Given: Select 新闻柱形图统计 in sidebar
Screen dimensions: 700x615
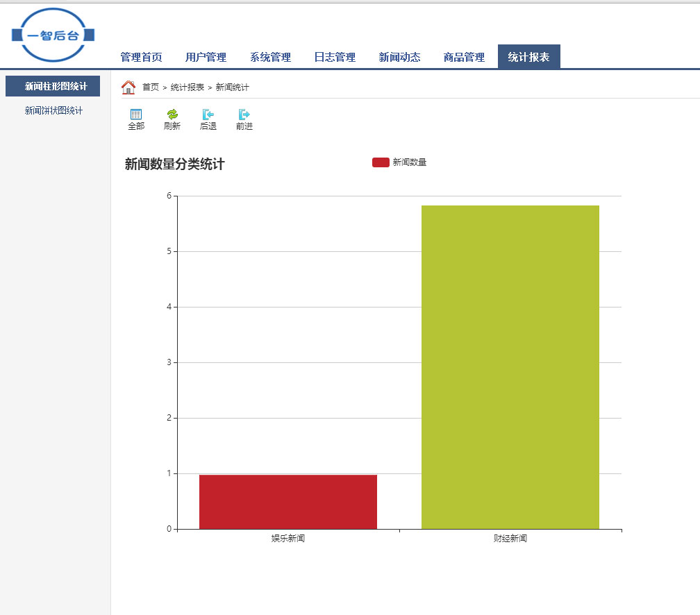Looking at the screenshot, I should pyautogui.click(x=56, y=87).
